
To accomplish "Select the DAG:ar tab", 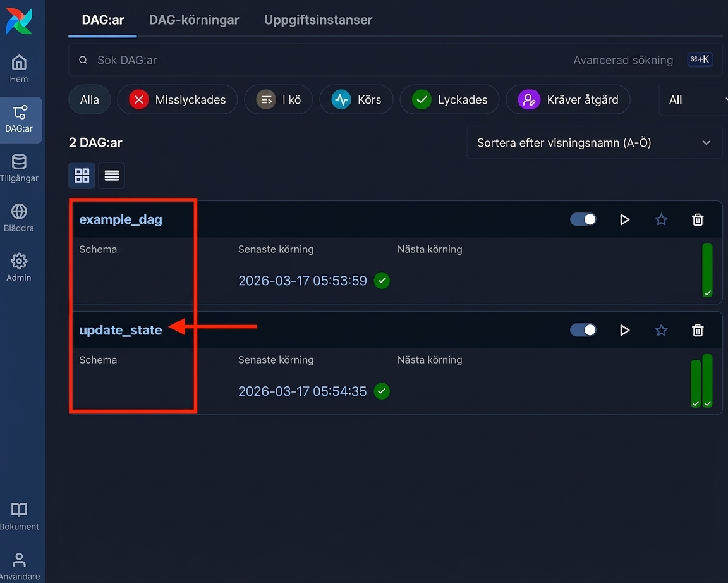I will (x=102, y=20).
